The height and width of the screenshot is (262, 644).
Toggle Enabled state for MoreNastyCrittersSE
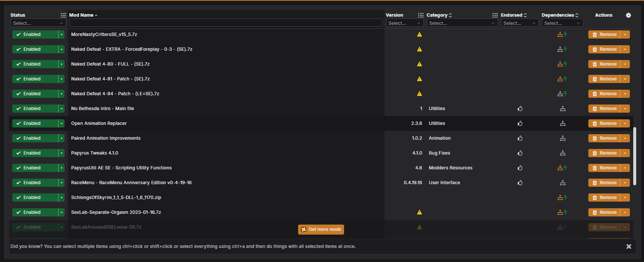click(x=35, y=34)
